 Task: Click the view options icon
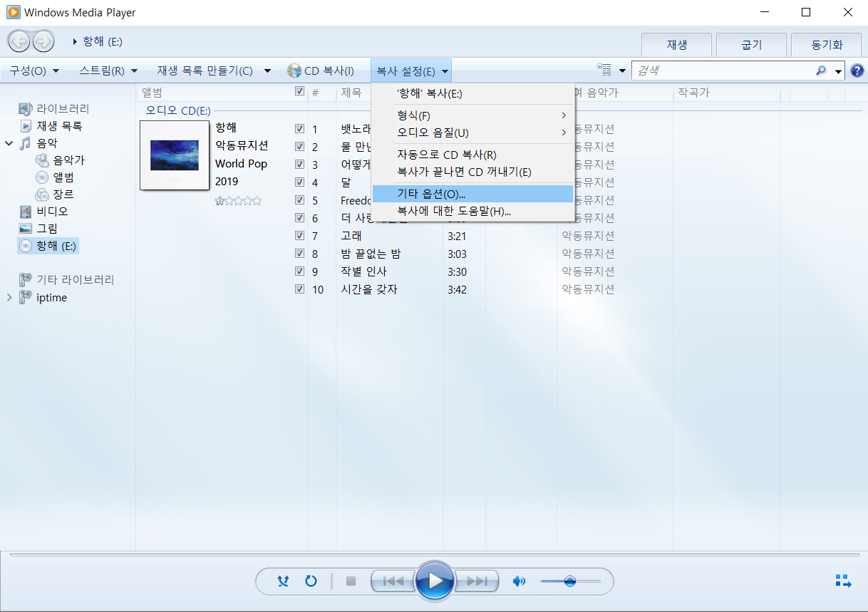tap(604, 70)
